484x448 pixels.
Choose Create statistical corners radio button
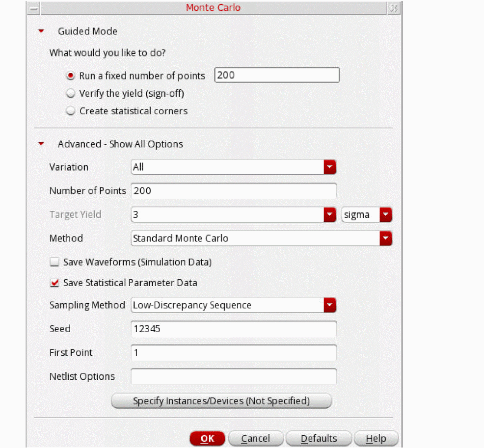click(71, 111)
